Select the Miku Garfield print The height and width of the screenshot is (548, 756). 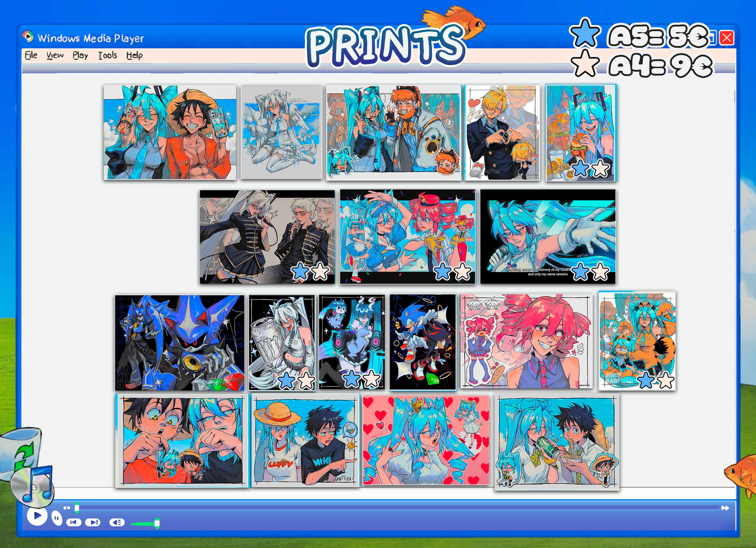click(x=637, y=341)
